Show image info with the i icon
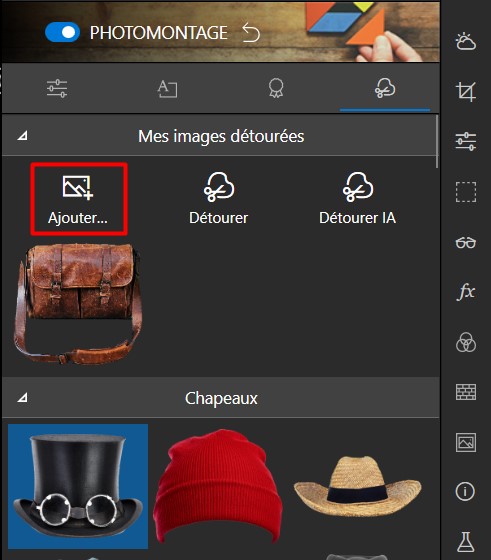The height and width of the screenshot is (560, 491). pos(465,492)
